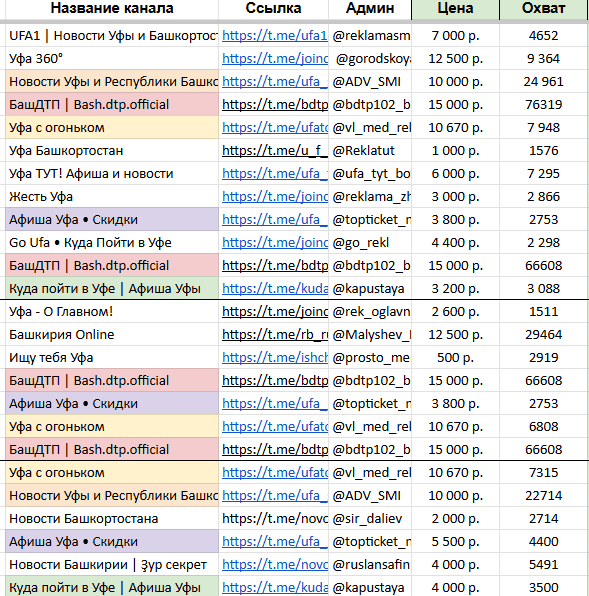Select the Уфа Башкортостан channel name cell
589x596 pixels.
coord(112,151)
